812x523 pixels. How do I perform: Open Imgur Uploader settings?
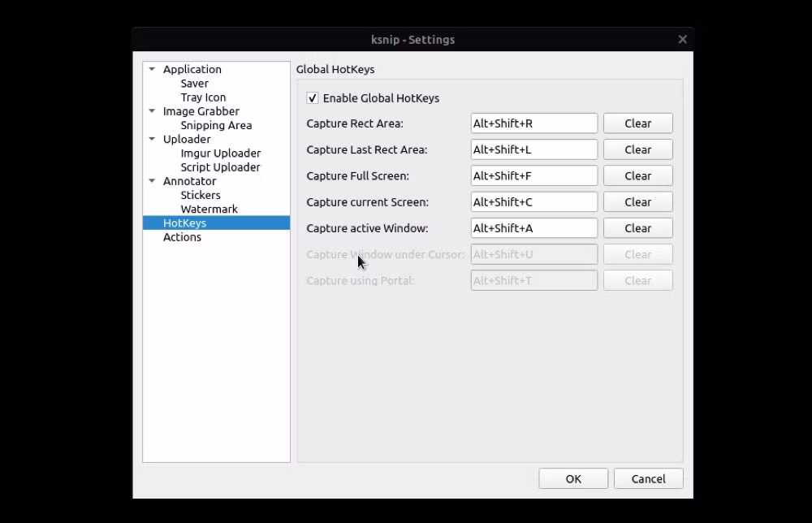click(x=221, y=153)
